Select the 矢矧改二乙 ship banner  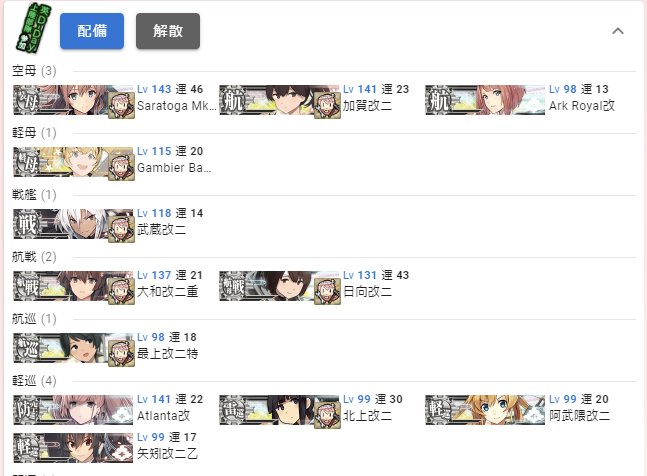click(x=73, y=448)
